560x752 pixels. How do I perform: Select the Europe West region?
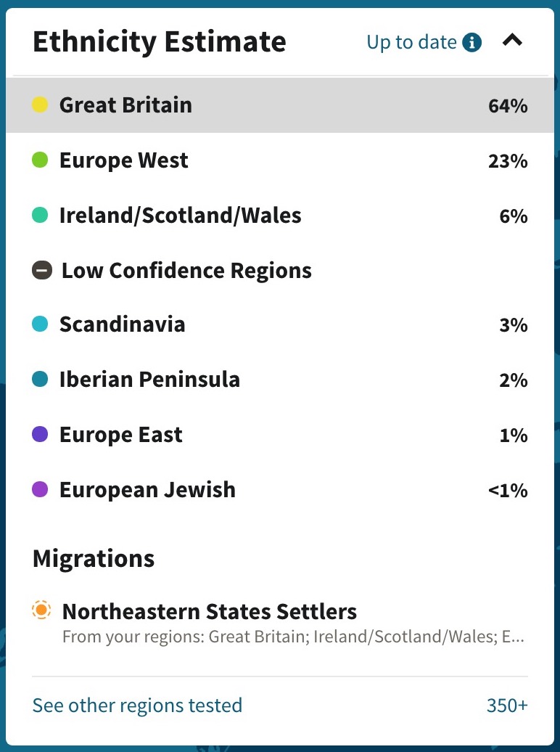point(124,160)
